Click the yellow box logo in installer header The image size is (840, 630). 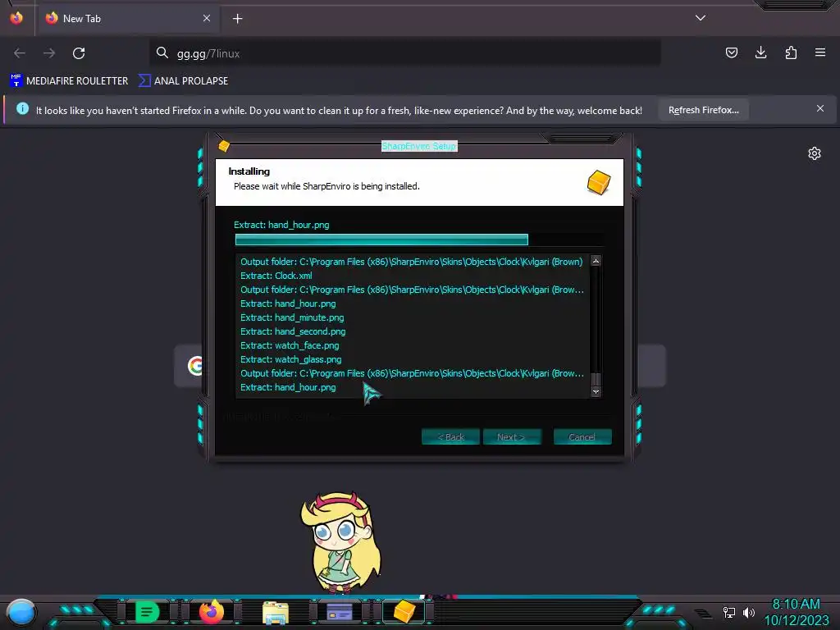coord(598,183)
